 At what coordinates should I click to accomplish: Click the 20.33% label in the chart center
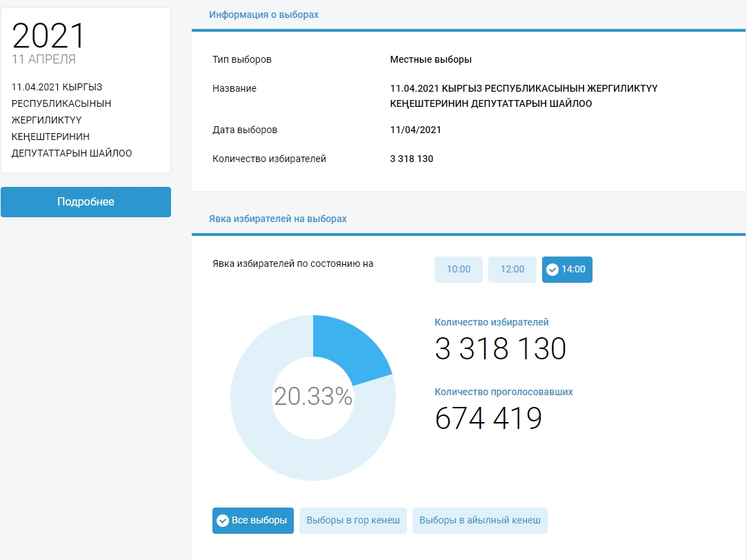click(x=313, y=397)
